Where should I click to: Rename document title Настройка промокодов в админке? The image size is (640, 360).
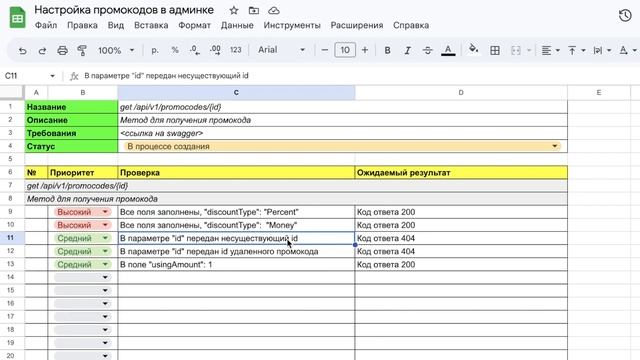point(124,10)
